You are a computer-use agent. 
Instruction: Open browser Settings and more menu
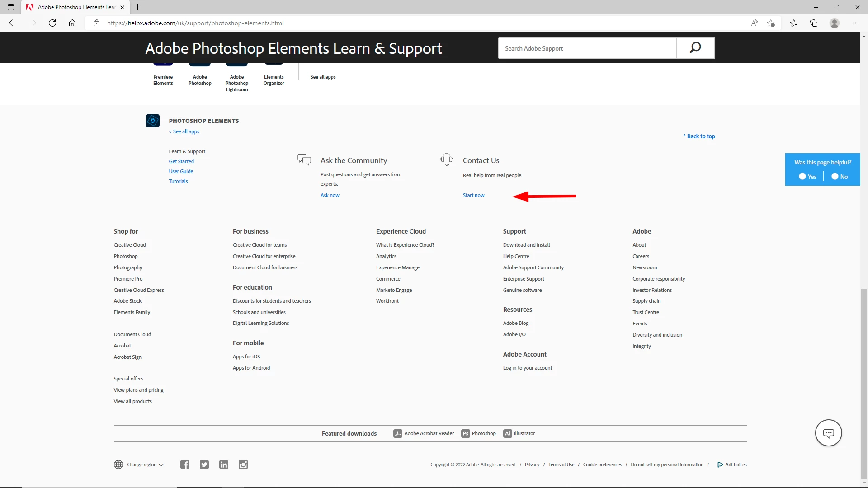tap(855, 23)
